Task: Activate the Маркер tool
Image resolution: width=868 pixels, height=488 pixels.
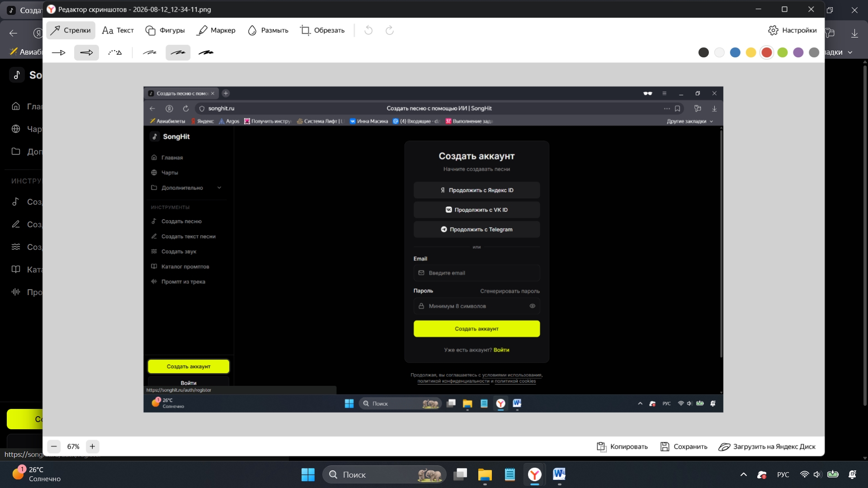Action: pyautogui.click(x=217, y=30)
